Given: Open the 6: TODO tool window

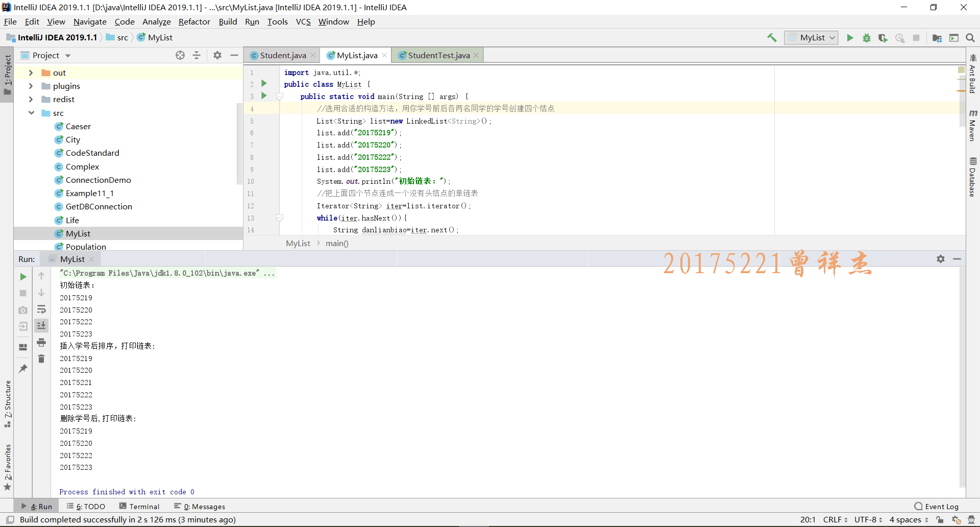Looking at the screenshot, I should pyautogui.click(x=86, y=507).
